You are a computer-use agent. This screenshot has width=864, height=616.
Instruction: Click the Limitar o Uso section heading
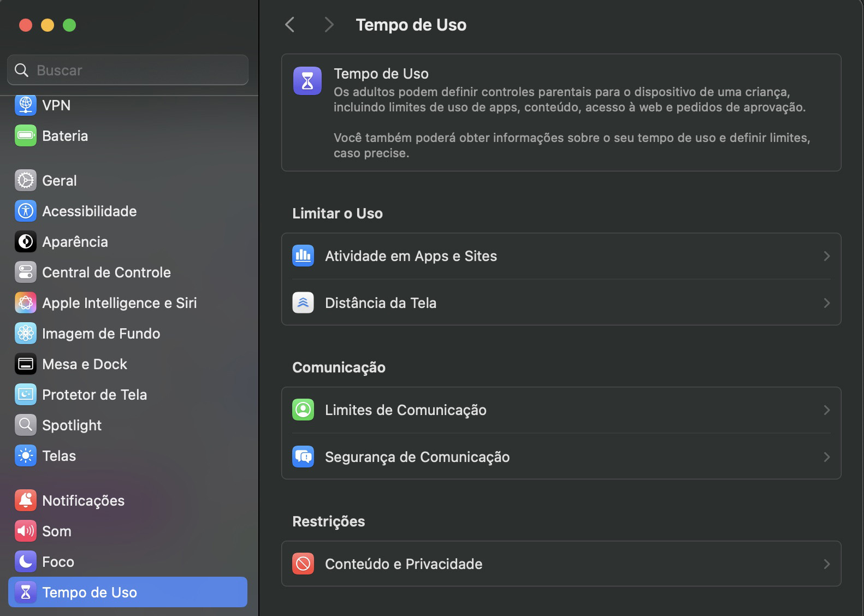tap(338, 213)
